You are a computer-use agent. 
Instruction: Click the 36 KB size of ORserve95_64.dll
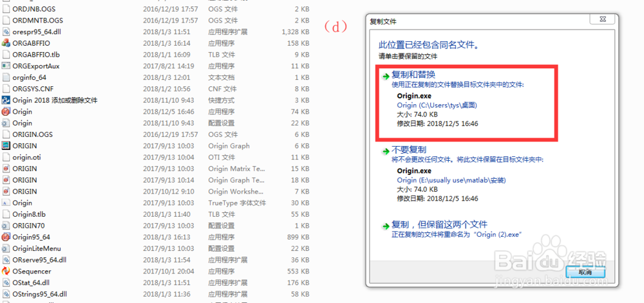(300, 260)
